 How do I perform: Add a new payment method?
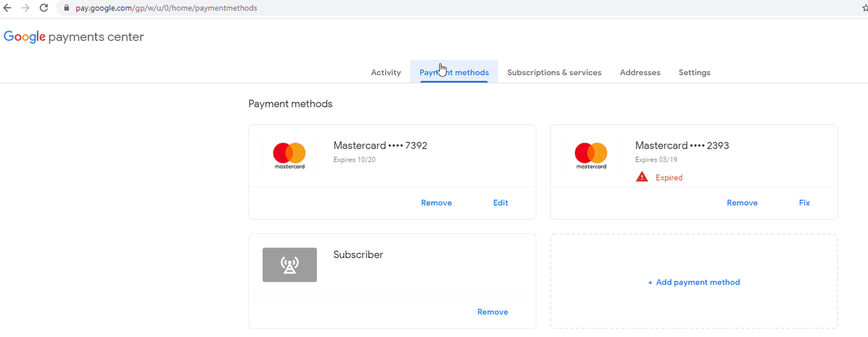694,282
